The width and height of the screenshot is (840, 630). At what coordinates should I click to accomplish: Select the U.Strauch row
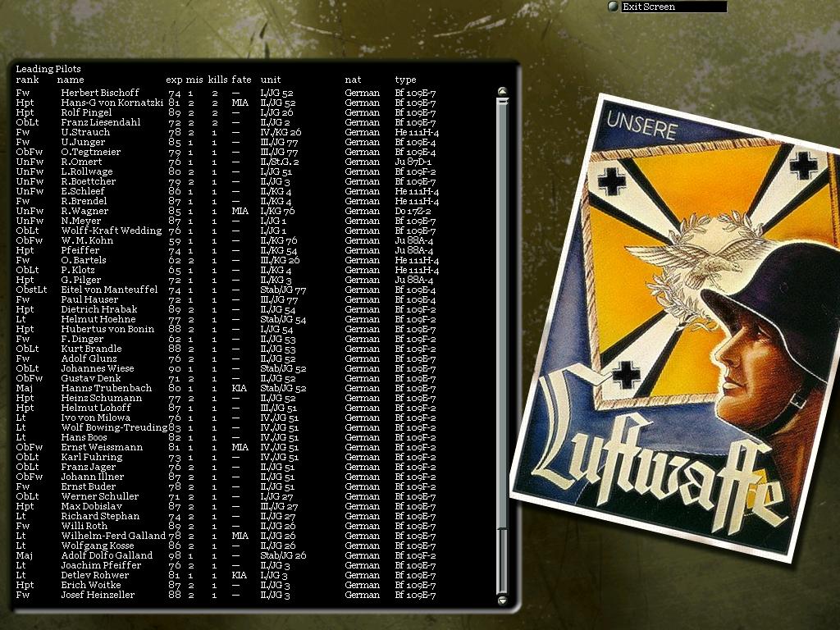(x=226, y=132)
